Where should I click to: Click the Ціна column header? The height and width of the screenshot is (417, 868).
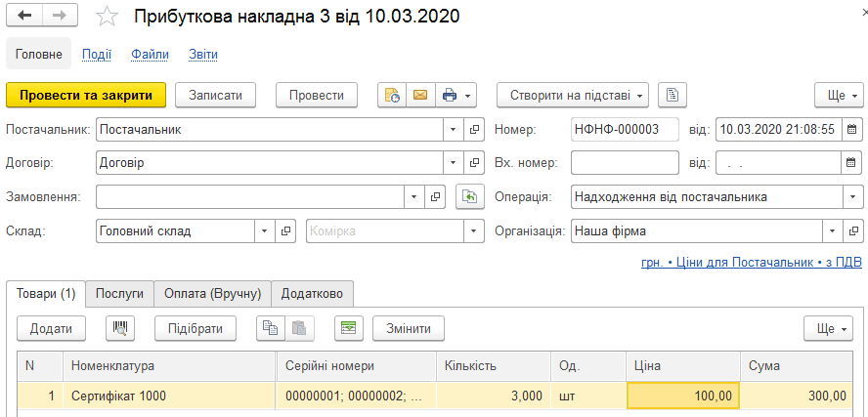point(683,365)
